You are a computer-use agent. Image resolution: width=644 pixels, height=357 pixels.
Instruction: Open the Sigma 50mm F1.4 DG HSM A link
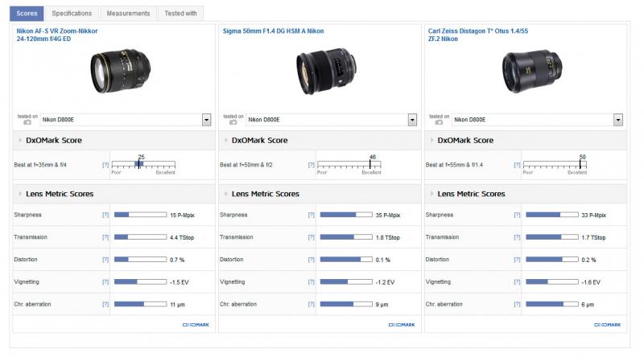click(273, 31)
